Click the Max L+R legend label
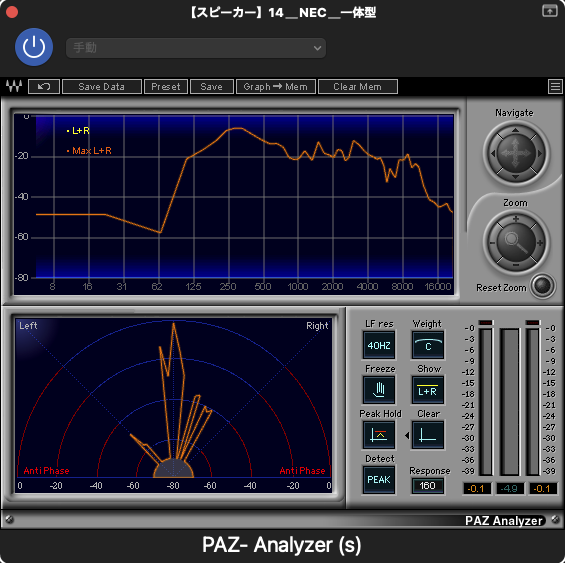565x563 pixels. point(89,151)
